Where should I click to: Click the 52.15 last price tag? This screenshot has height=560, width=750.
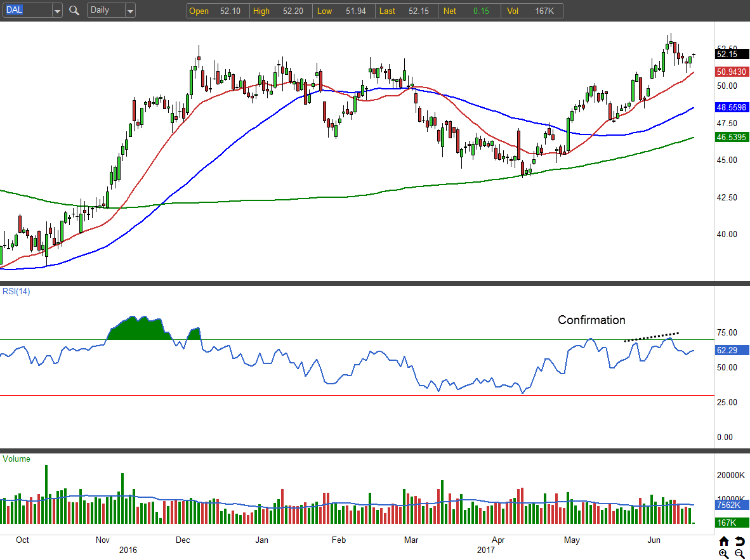(732, 54)
